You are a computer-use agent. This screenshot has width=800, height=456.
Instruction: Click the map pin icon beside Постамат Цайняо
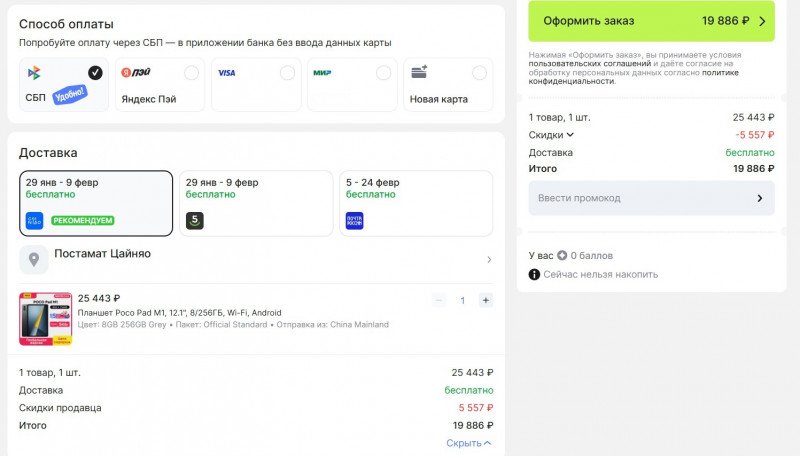[34, 260]
